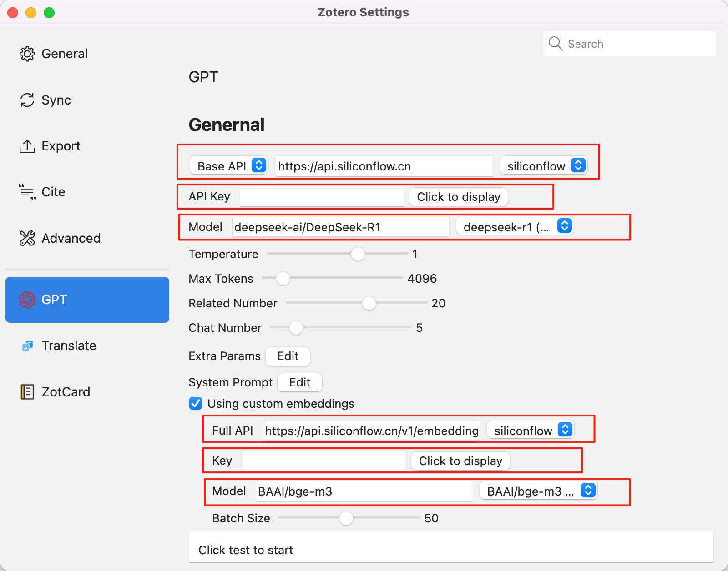
Task: Uncheck Using custom embeddings checkbox
Action: 196,404
